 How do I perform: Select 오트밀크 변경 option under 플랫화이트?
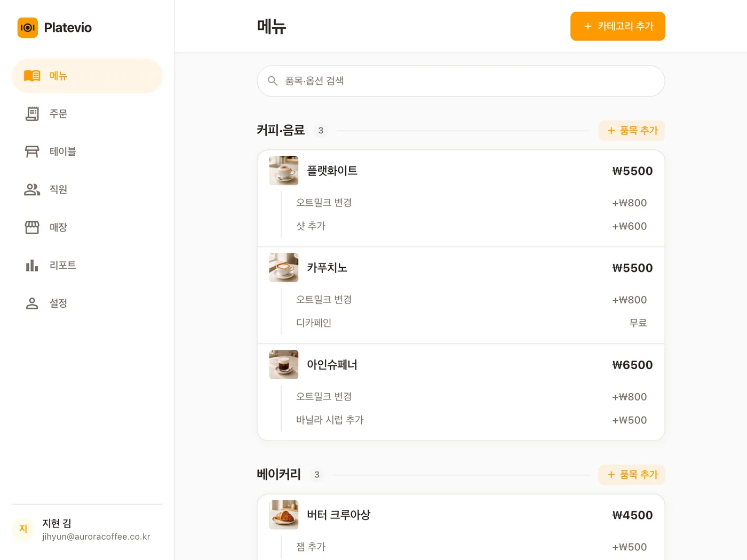click(x=471, y=203)
